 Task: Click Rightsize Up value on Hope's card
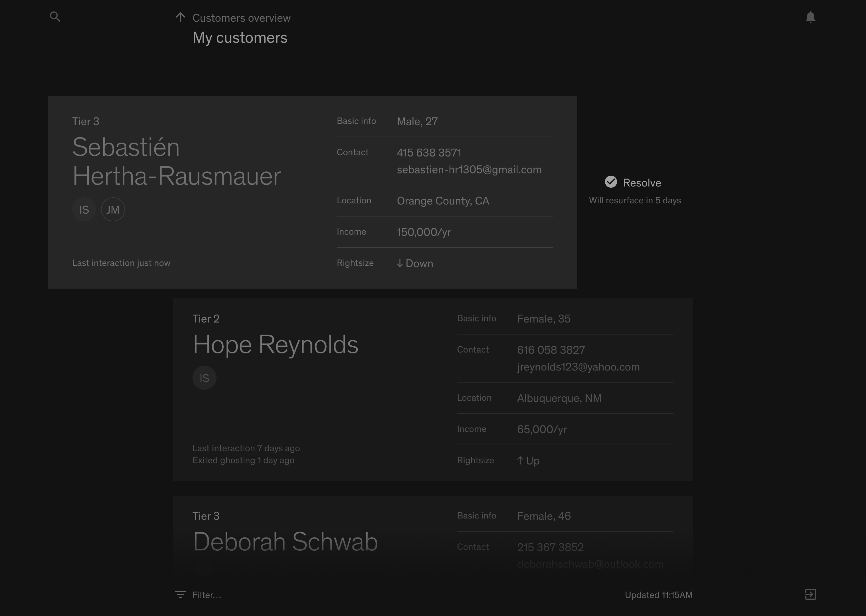(528, 461)
